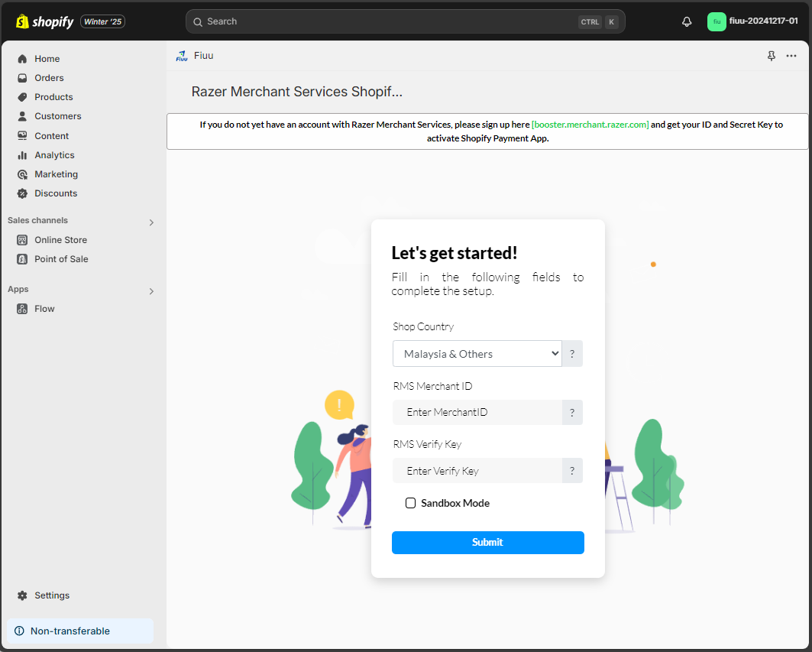
Task: Click the Point of Sale icon
Action: tap(22, 259)
